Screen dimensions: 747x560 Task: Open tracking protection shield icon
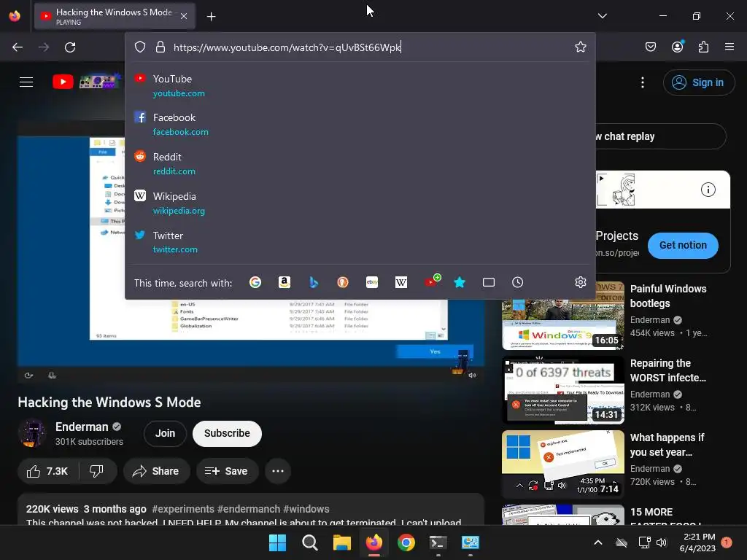pyautogui.click(x=139, y=47)
